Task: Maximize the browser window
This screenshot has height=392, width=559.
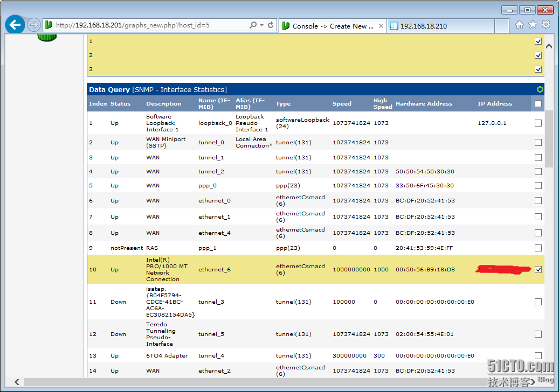Action: point(527,10)
